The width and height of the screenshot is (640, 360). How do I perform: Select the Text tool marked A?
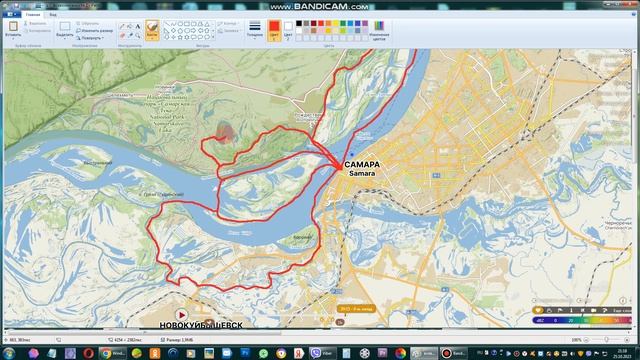click(x=138, y=27)
